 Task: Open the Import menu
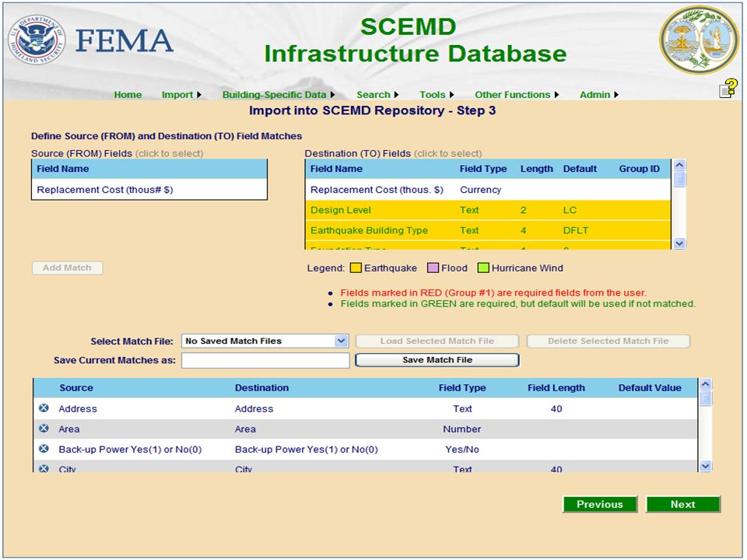181,95
